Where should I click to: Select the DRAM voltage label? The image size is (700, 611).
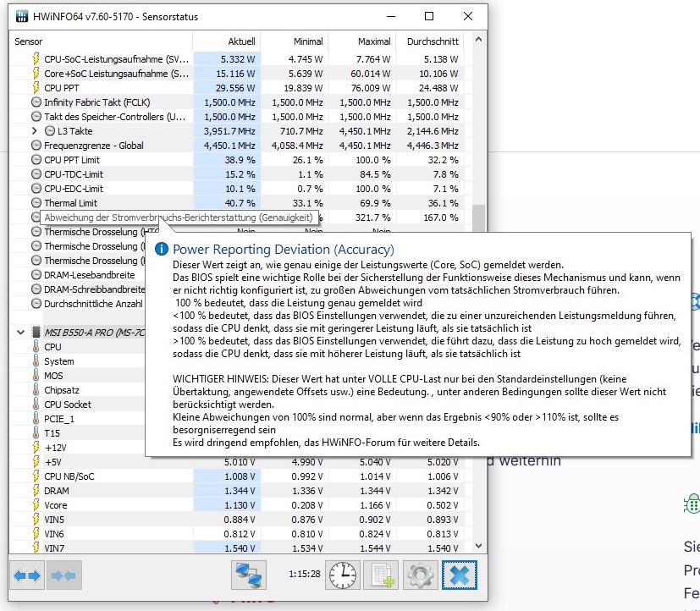tap(57, 491)
